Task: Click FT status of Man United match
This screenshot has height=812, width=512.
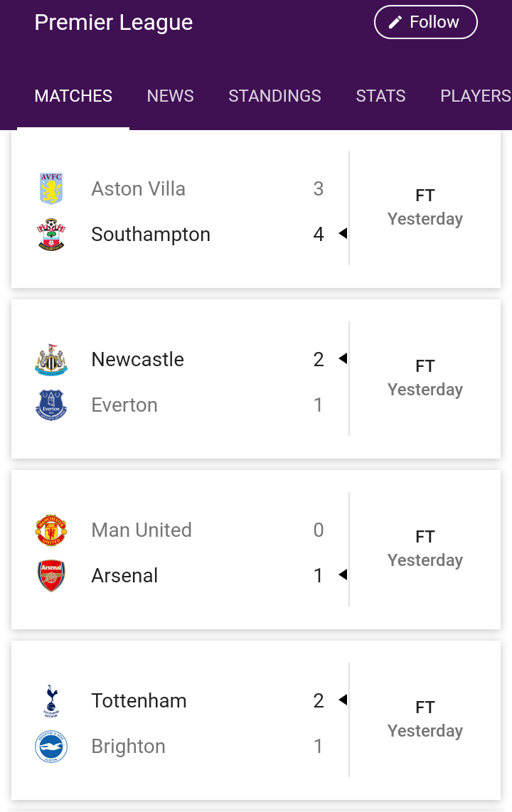Action: 425,537
